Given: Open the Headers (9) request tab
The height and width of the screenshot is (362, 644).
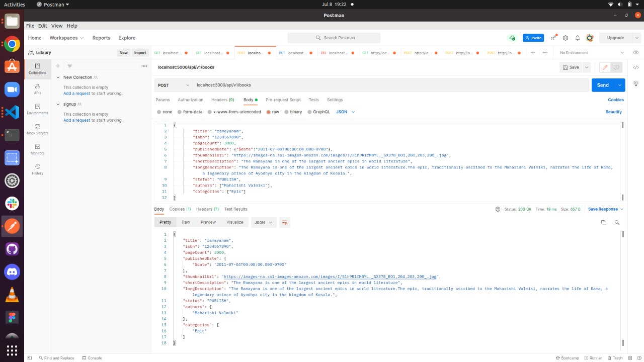Looking at the screenshot, I should coord(222,100).
